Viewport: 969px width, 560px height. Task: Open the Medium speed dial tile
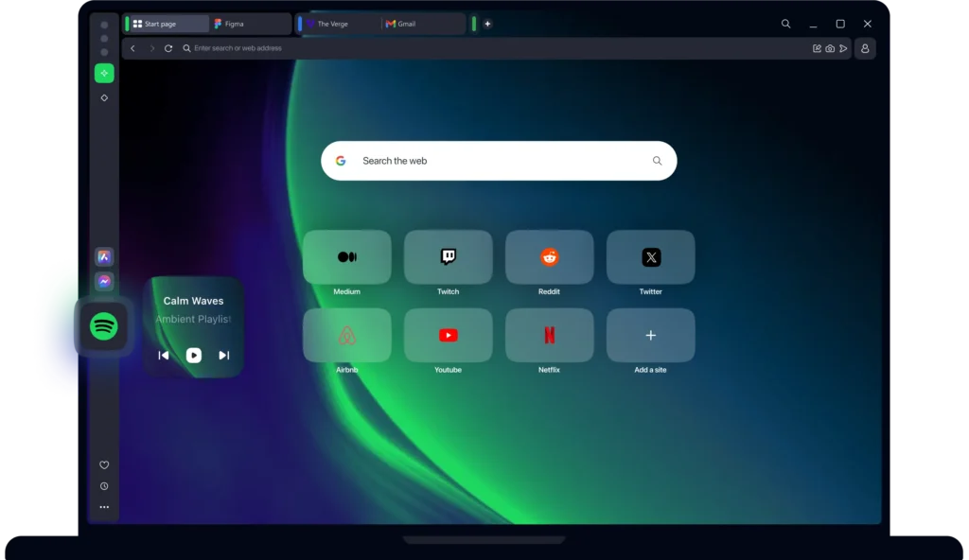(346, 257)
